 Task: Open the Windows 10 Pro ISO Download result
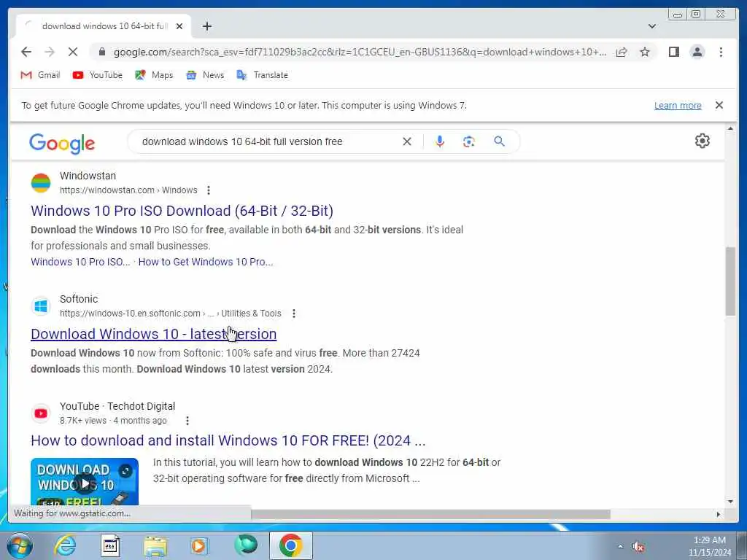[182, 211]
